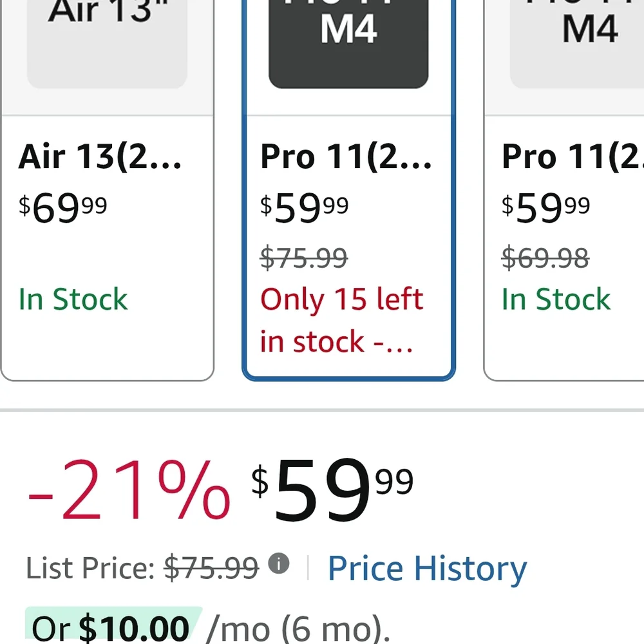Click the 'In Stock' label on right card
644x644 pixels.
point(556,299)
